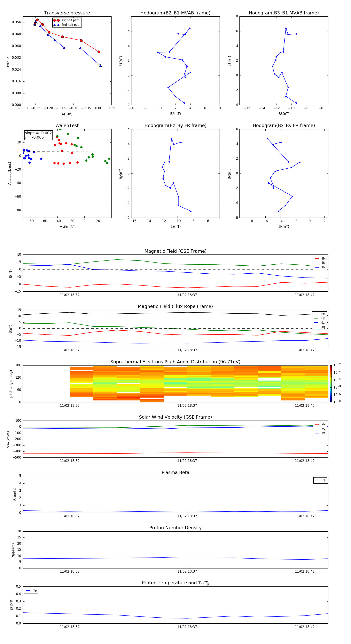The width and height of the screenshot is (351, 644).
Task: Click the 'Solar Wind Velocity (GSE Frame)' title
Action: pos(175,417)
